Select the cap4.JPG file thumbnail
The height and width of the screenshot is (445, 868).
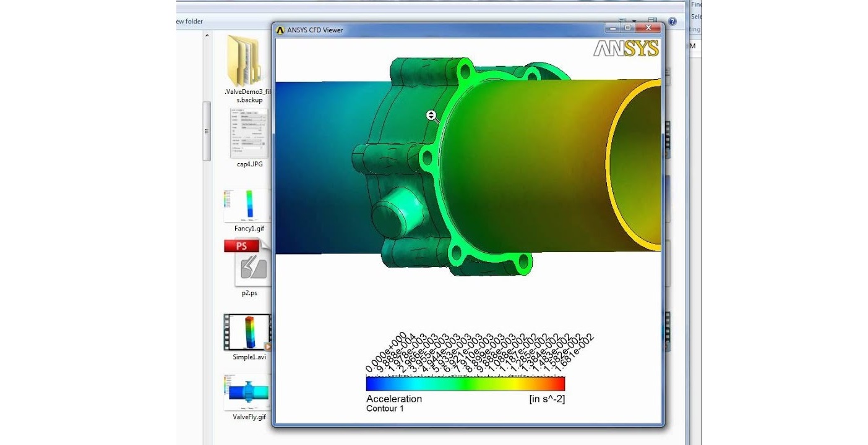pos(248,133)
